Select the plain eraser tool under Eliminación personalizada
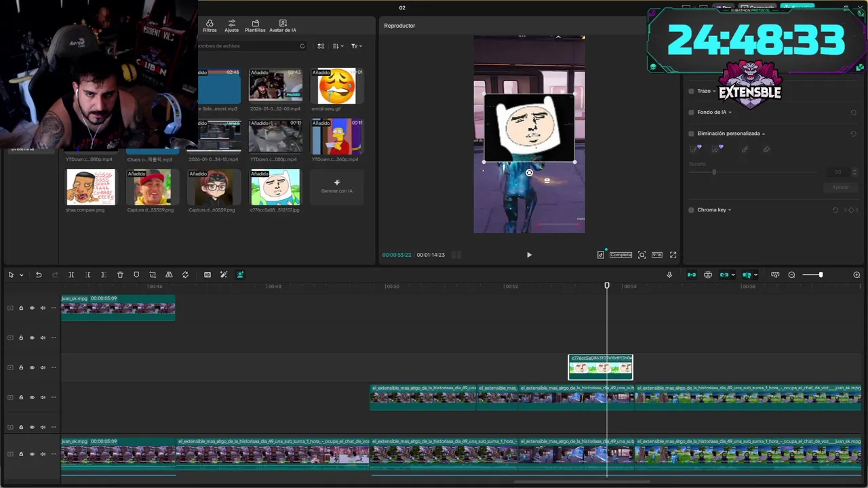Image resolution: width=868 pixels, height=488 pixels. [x=766, y=149]
